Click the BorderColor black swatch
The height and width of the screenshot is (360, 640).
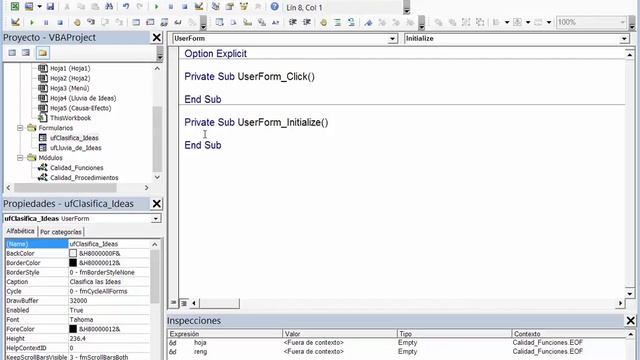click(73, 263)
